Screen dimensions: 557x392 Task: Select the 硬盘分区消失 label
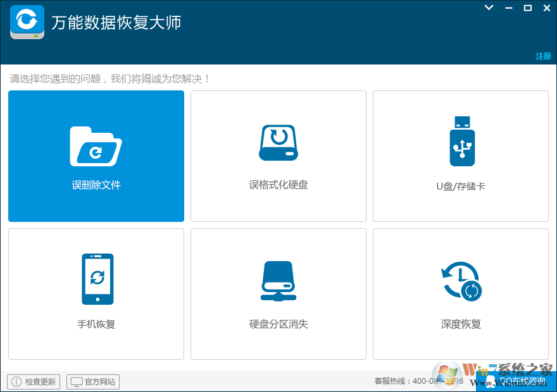[278, 324]
